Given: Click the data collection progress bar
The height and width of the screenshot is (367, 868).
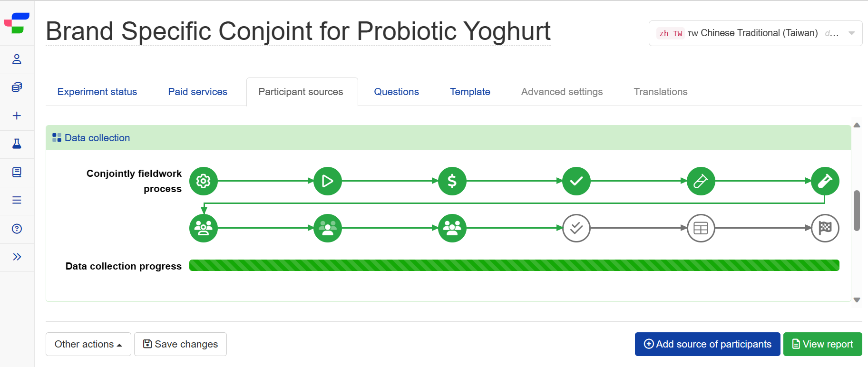Looking at the screenshot, I should (x=514, y=265).
